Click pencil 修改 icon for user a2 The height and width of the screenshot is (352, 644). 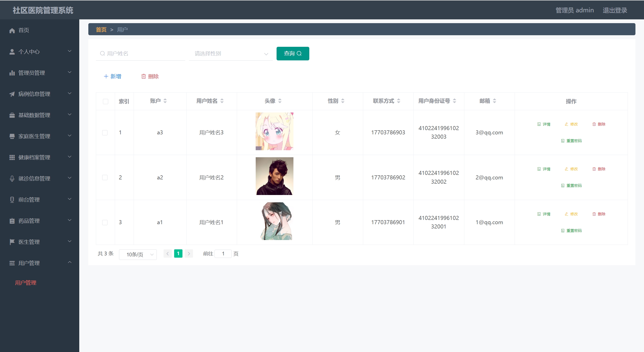coord(566,169)
